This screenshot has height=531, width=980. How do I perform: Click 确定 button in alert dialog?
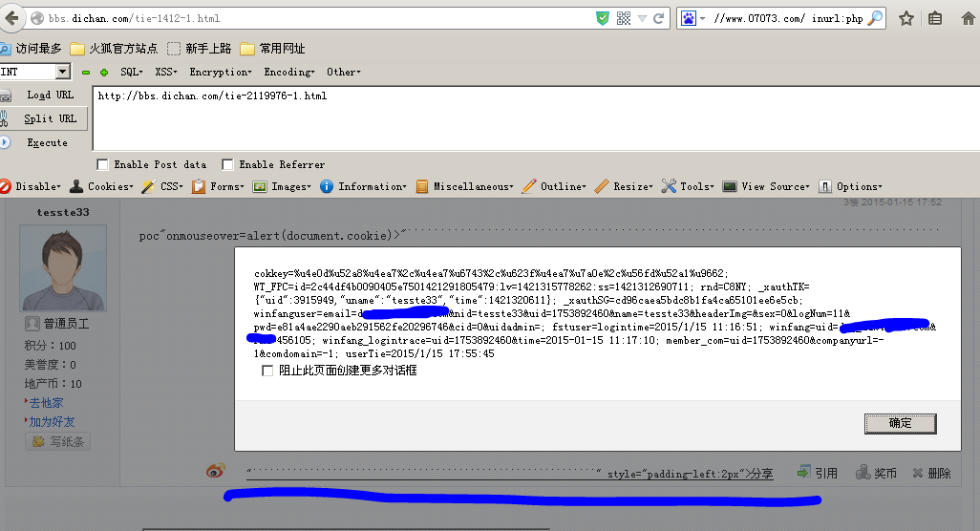pyautogui.click(x=900, y=423)
